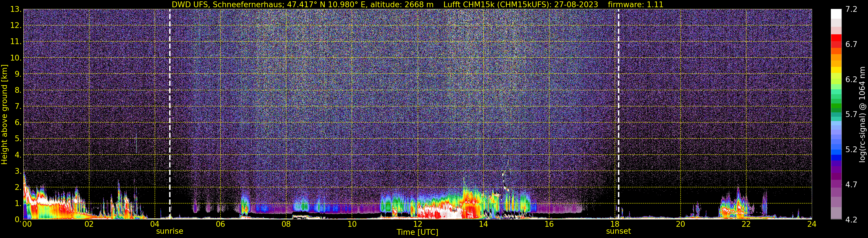Click time axis tick label 20
The image size is (868, 238).
point(680,224)
